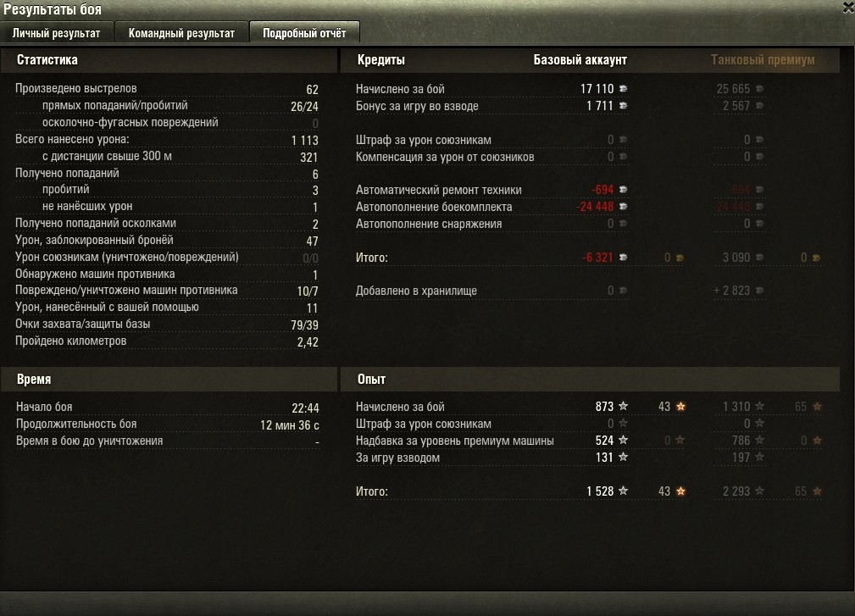The width and height of the screenshot is (855, 616).
Task: Click the Танковый премиум column header
Action: (x=763, y=60)
